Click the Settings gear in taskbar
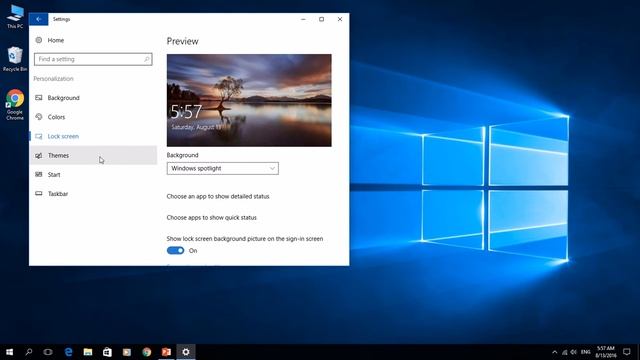 point(186,352)
